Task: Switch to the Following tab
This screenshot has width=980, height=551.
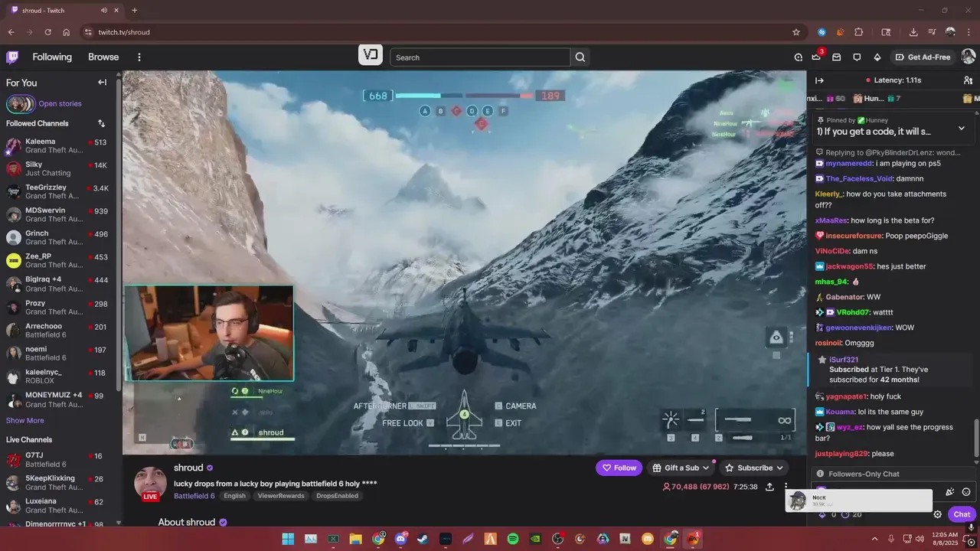Action: pos(52,57)
